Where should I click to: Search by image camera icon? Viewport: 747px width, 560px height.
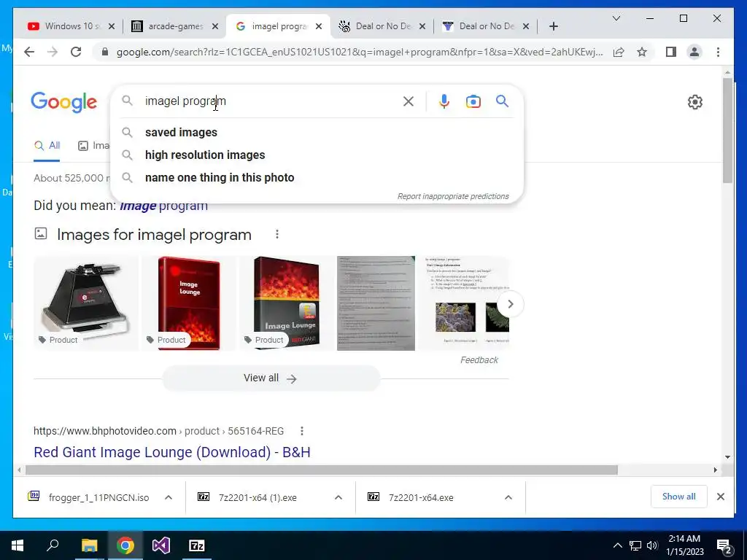[473, 101]
